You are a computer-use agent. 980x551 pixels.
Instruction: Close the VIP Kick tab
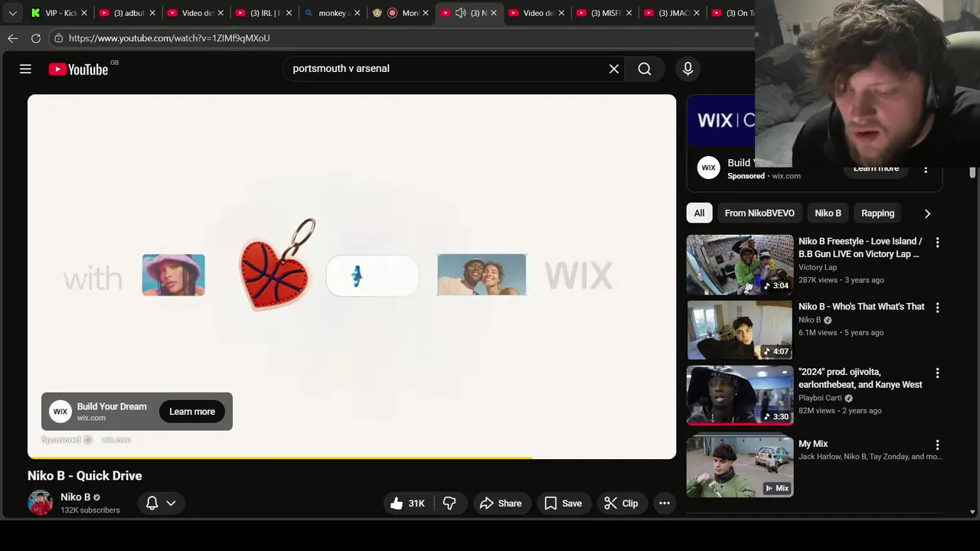pos(84,13)
